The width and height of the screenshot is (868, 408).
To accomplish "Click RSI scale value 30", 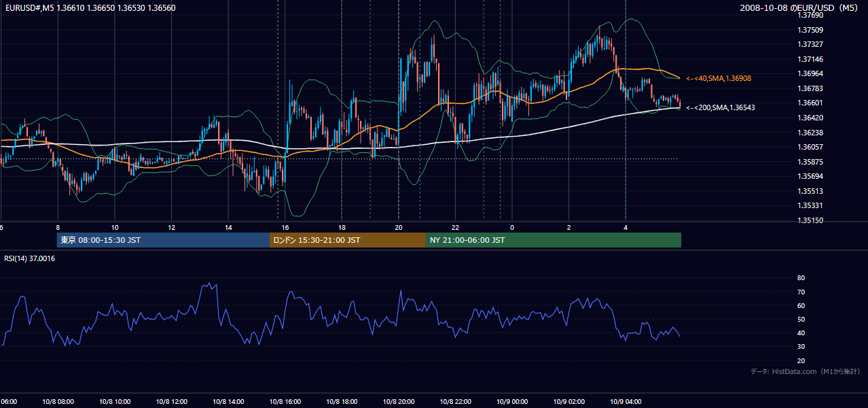I will pyautogui.click(x=801, y=347).
